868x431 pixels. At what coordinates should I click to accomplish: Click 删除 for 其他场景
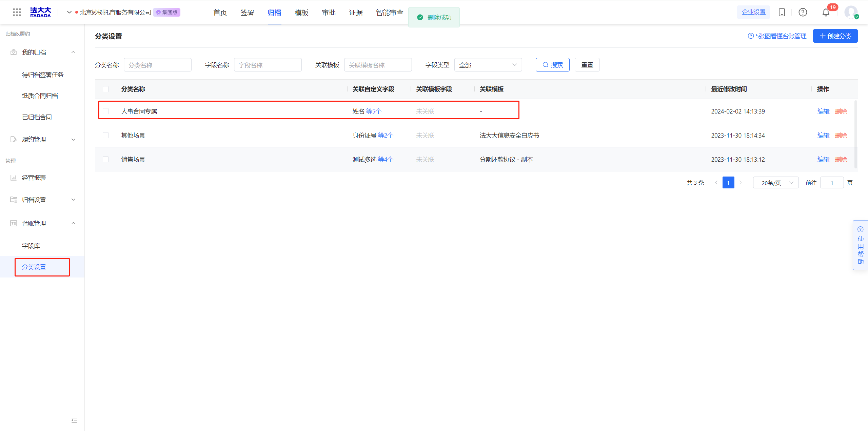click(x=841, y=135)
